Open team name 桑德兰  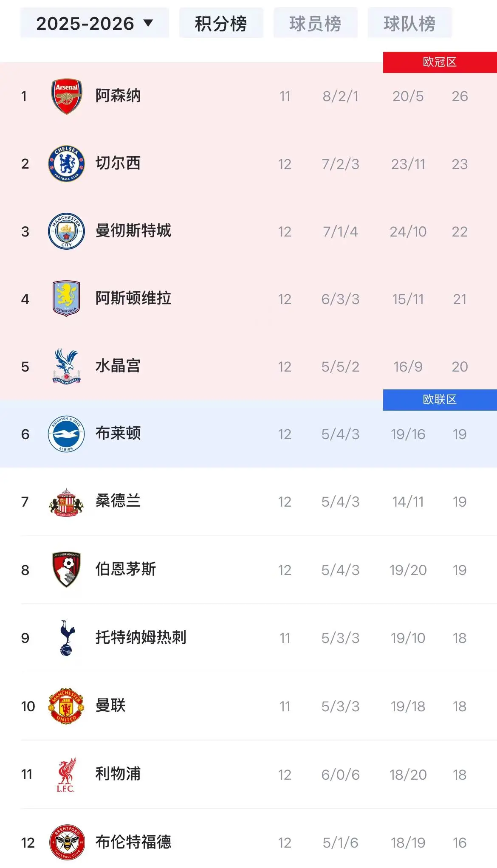pos(118,502)
